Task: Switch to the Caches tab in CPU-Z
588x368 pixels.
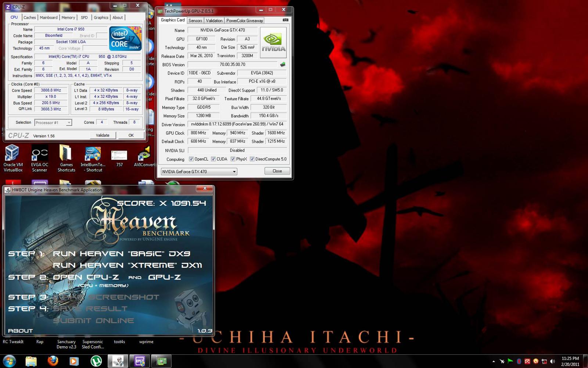Action: point(30,17)
